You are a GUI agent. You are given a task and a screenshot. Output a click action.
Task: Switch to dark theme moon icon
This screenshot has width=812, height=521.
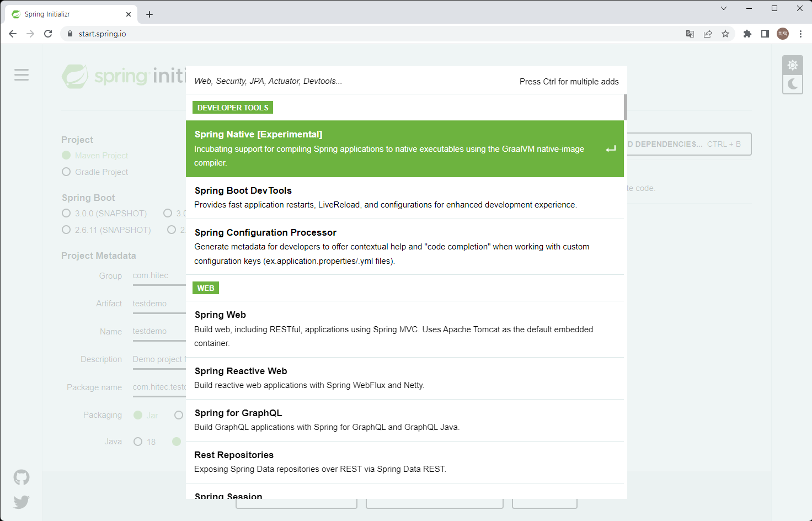[793, 84]
